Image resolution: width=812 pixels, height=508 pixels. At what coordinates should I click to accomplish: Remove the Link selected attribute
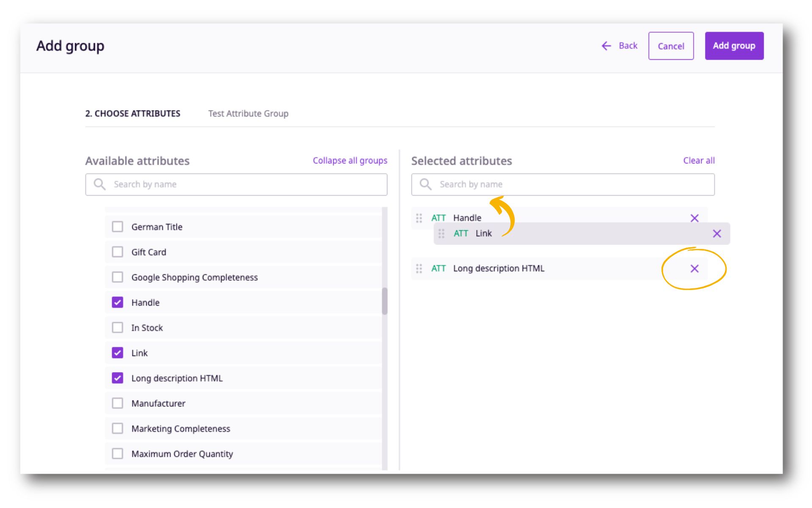coord(716,234)
